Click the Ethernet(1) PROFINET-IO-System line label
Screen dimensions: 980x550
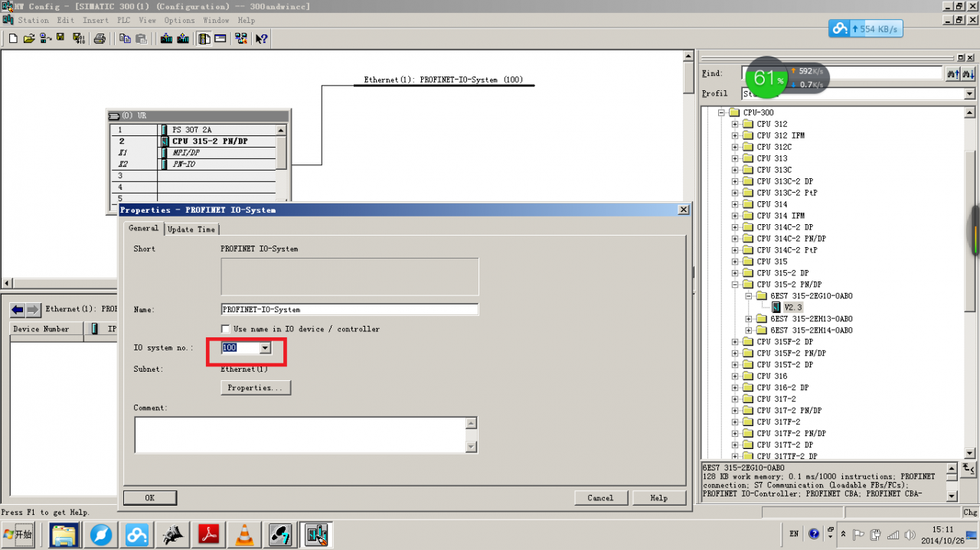(x=443, y=80)
